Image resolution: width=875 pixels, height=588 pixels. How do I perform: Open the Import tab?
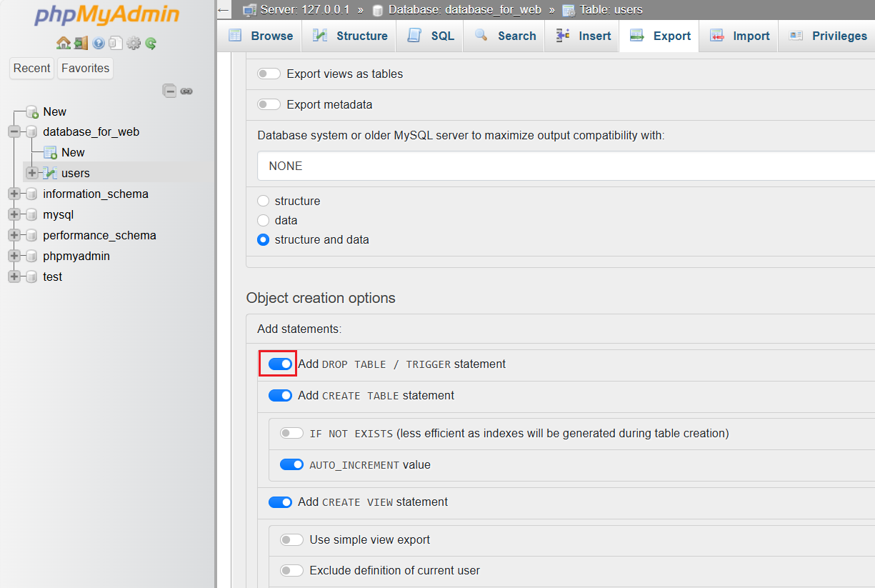click(740, 36)
